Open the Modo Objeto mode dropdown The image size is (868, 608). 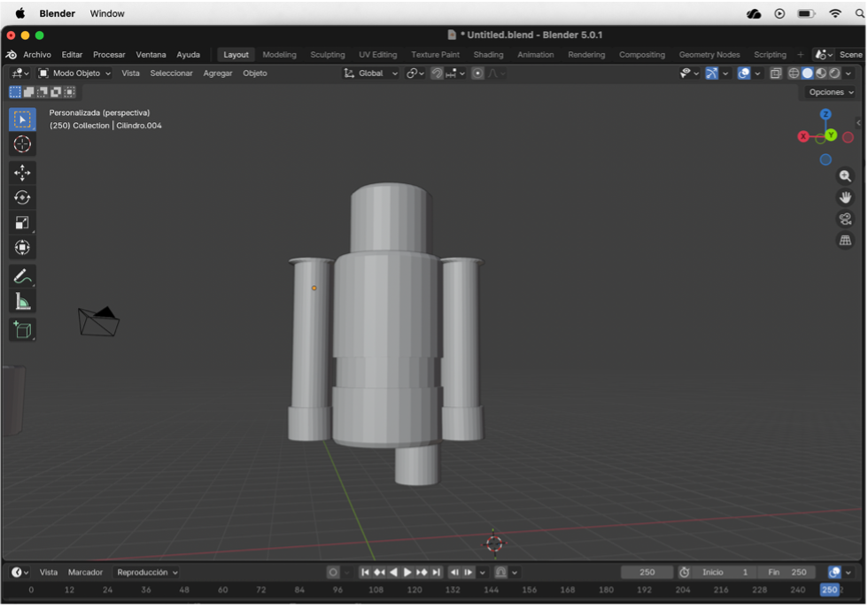[74, 73]
